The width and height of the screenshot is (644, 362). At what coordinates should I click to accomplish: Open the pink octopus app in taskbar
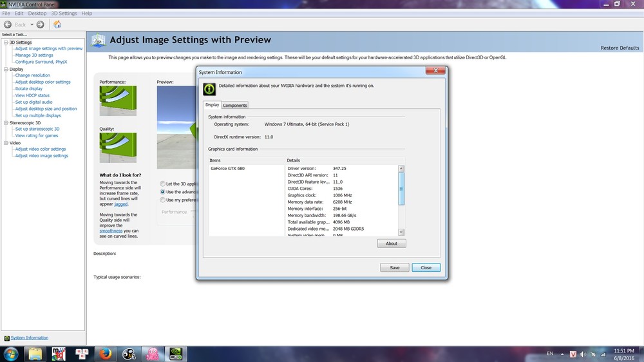pos(153,354)
